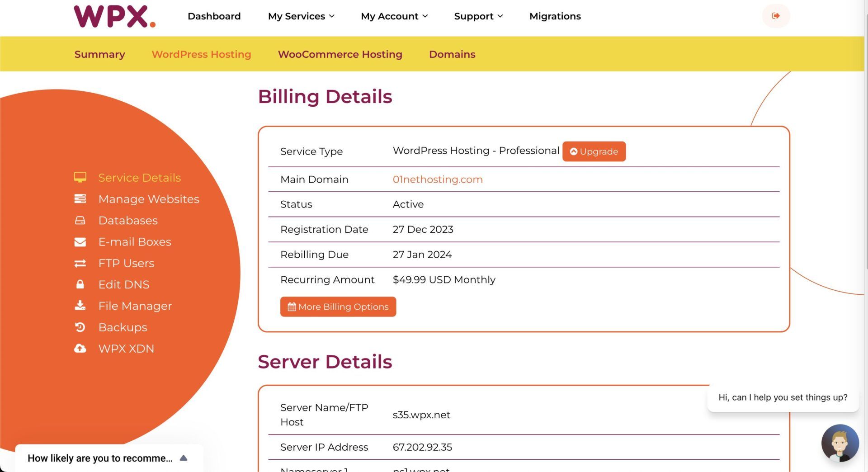Screen dimensions: 868x472
Task: Click the chat help message bubble
Action: pos(783,397)
